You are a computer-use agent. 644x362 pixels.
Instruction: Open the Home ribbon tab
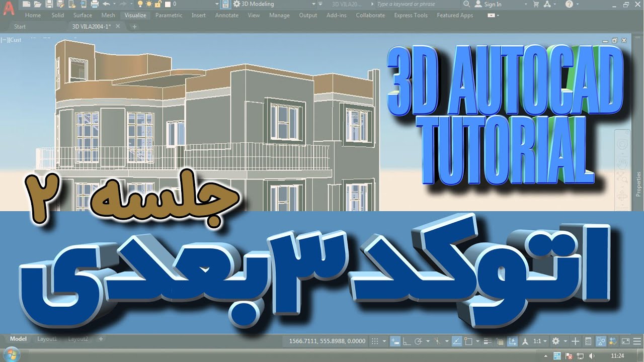[33, 15]
